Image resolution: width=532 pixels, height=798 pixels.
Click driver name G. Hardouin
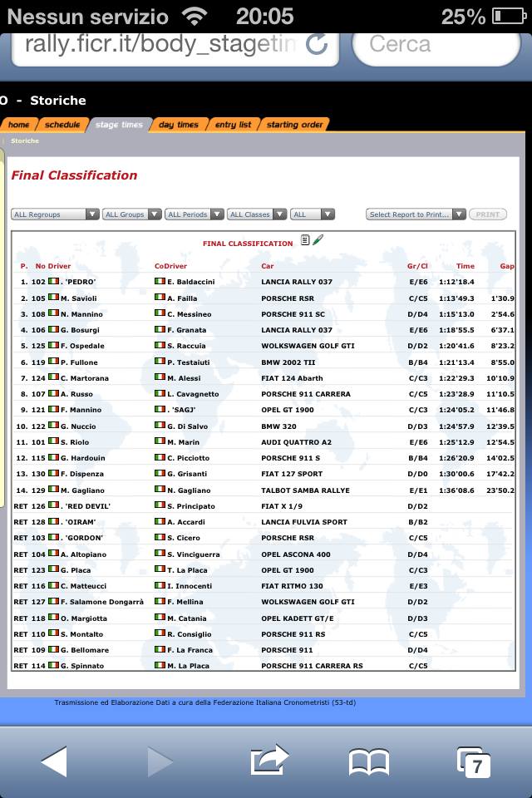point(83,458)
